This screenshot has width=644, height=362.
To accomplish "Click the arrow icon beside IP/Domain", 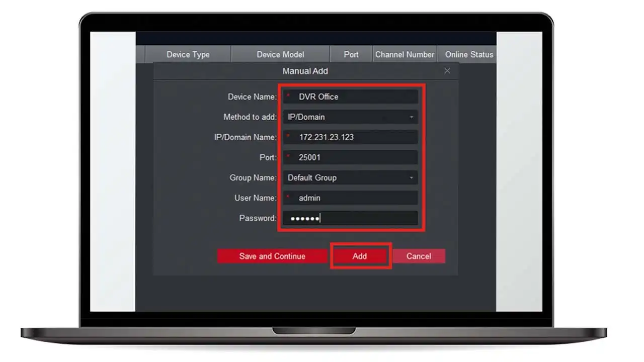I will 411,117.
